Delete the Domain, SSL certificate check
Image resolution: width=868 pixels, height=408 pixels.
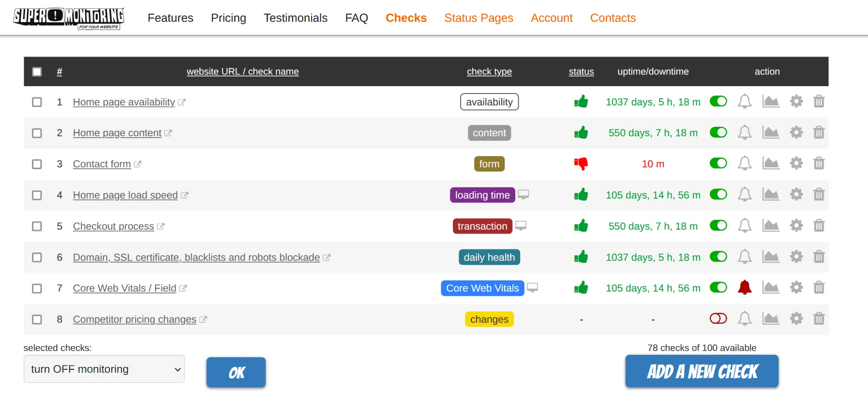[819, 257]
